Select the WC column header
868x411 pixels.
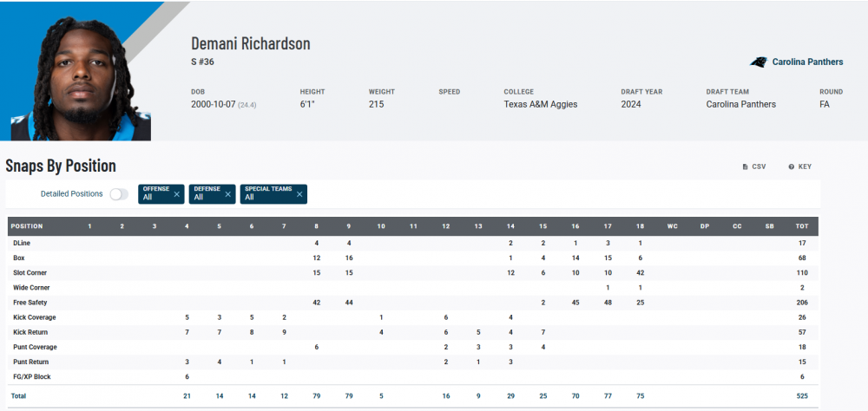click(x=672, y=226)
